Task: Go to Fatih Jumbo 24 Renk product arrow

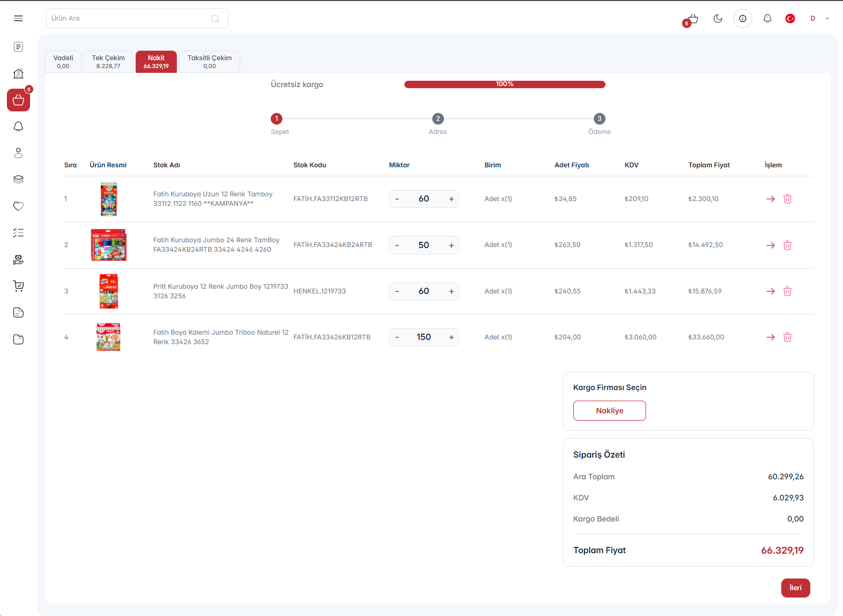Action: tap(771, 245)
